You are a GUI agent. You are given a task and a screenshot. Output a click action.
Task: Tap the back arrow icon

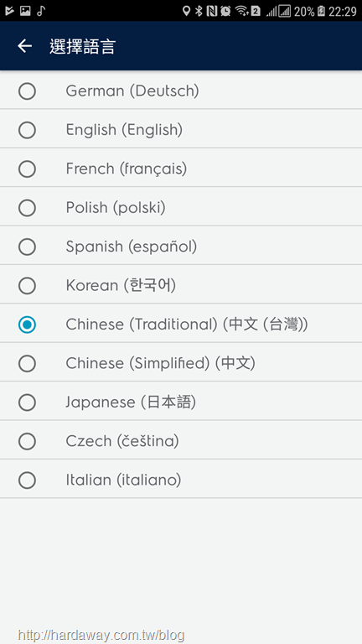[24, 46]
